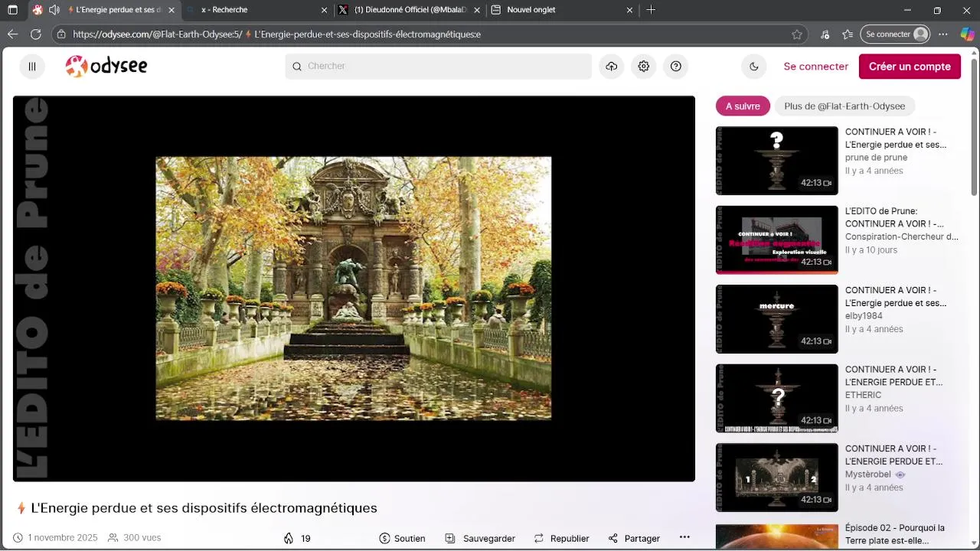This screenshot has height=551, width=980.
Task: Click 'Se connecter' link in Odysee header
Action: click(x=815, y=67)
